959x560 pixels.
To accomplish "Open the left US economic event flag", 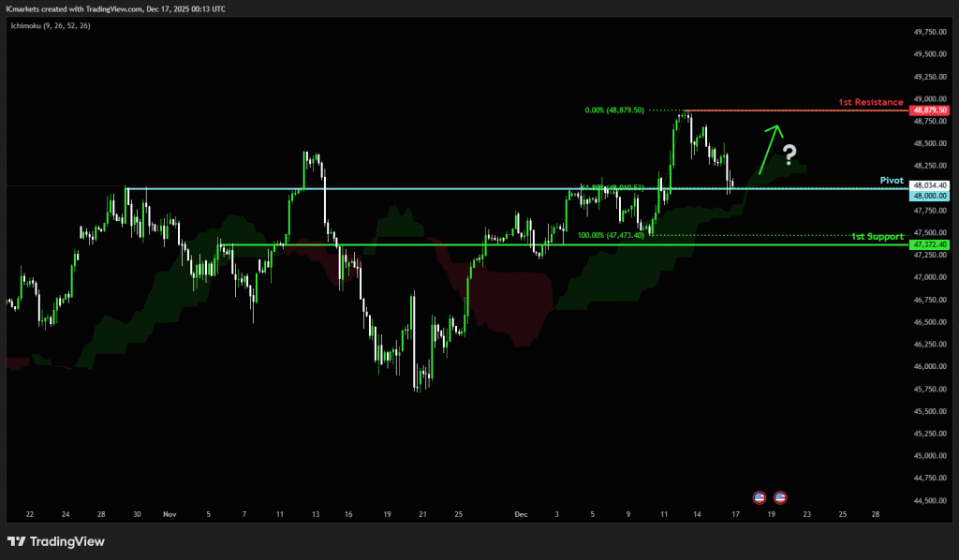I will (x=760, y=496).
